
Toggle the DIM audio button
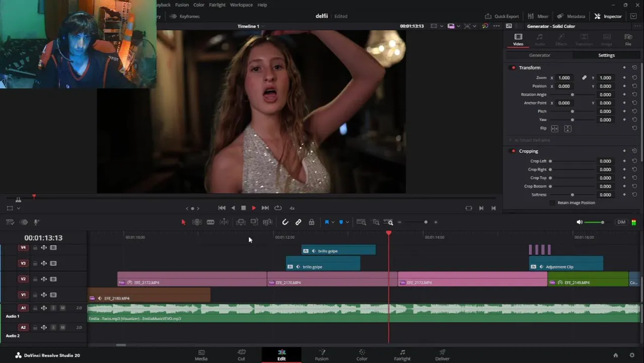coord(621,222)
